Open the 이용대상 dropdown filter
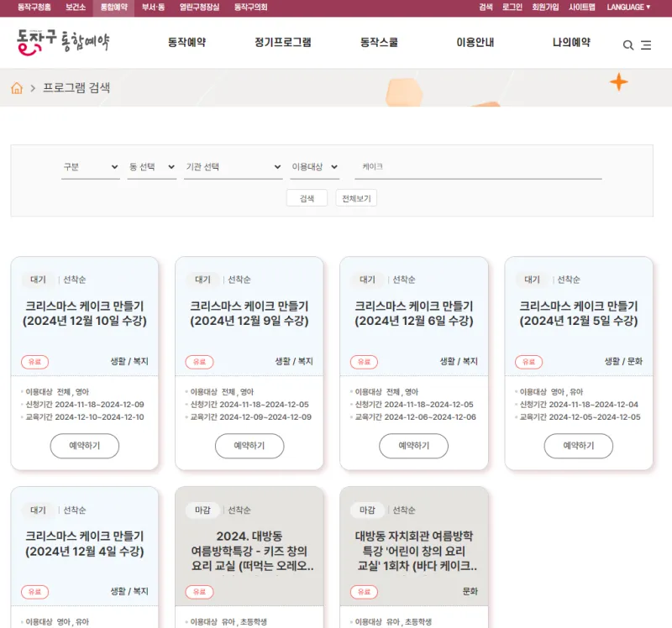The image size is (672, 628). pos(314,167)
